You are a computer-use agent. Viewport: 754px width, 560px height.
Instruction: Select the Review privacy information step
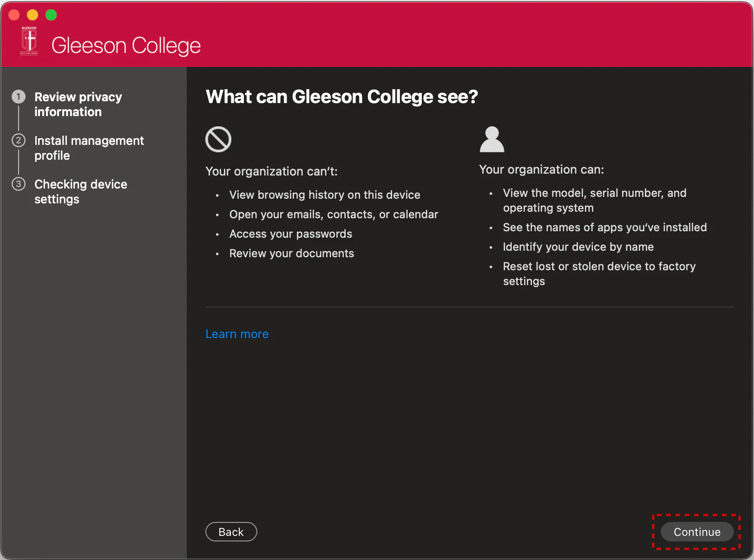(x=78, y=104)
